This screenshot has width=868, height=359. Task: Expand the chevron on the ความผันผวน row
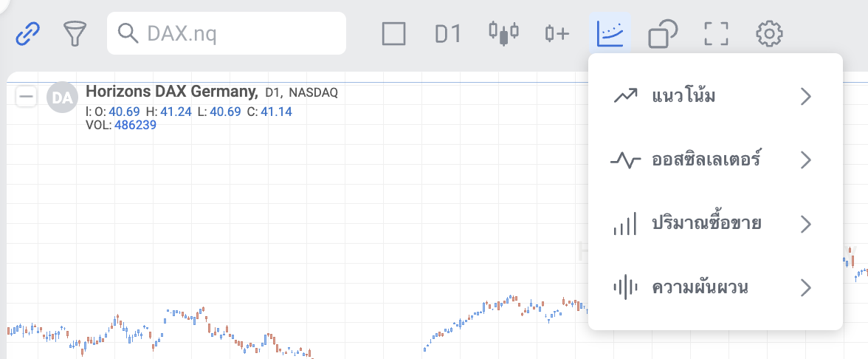click(806, 287)
